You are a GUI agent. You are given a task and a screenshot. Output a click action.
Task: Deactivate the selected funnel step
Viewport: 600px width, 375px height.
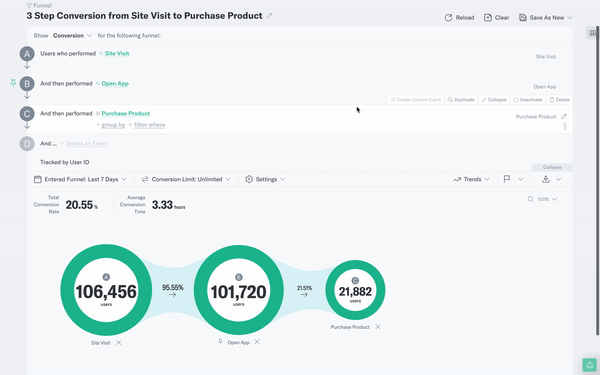pyautogui.click(x=528, y=99)
